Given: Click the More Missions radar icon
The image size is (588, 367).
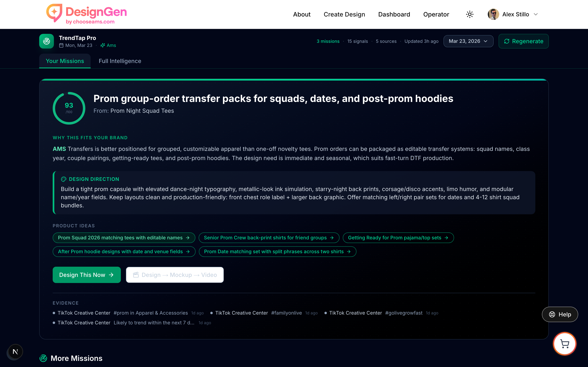Looking at the screenshot, I should [43, 358].
